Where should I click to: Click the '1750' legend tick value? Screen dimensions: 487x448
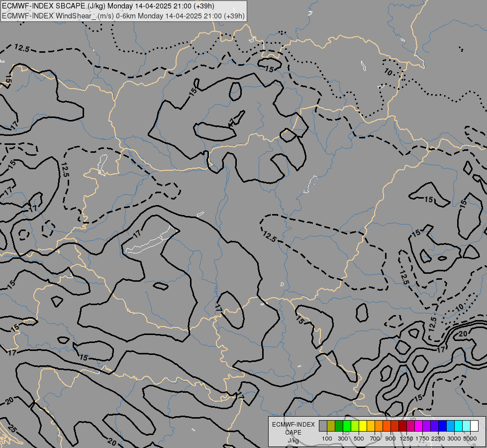point(422,439)
